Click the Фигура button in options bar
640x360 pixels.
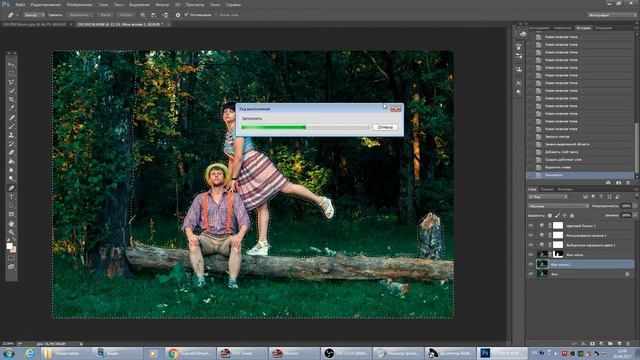coord(126,15)
